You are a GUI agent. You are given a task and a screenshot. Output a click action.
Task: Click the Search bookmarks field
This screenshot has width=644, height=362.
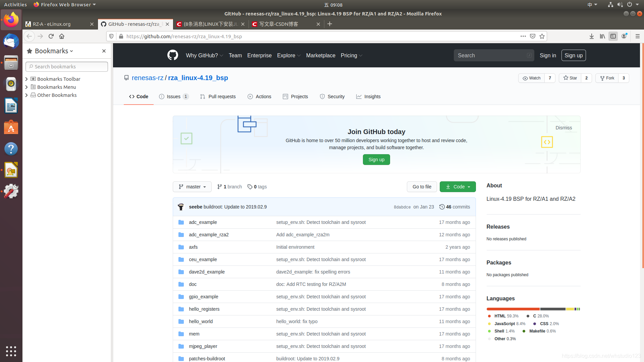click(67, 67)
